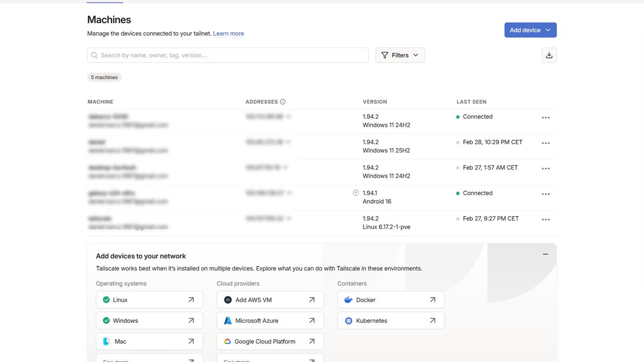Open the Google Cloud Platform option
Image resolution: width=644 pixels, height=362 pixels.
click(270, 341)
